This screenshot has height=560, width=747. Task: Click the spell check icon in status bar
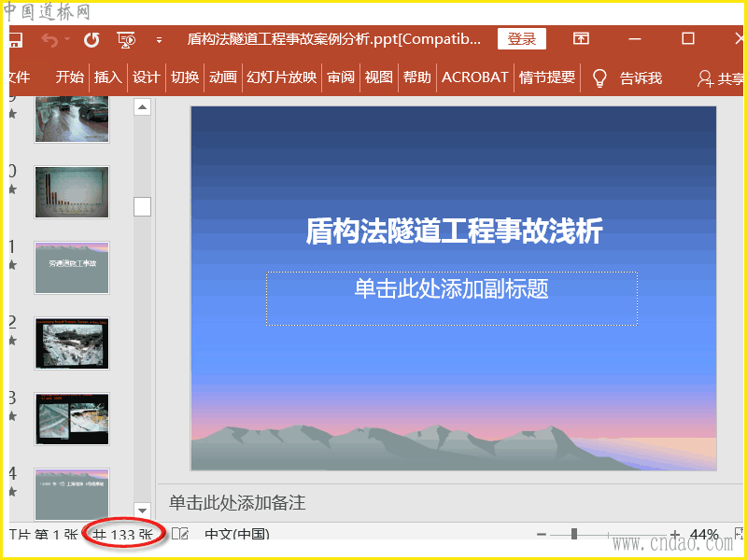[180, 534]
